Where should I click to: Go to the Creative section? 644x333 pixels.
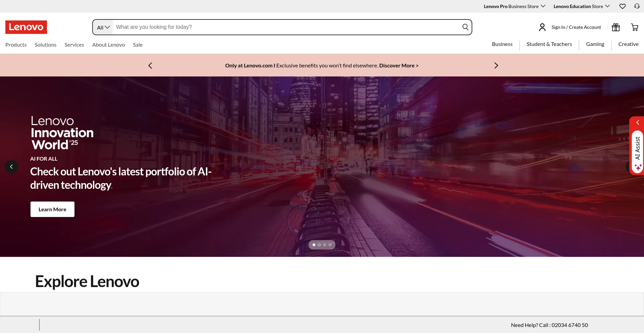629,44
